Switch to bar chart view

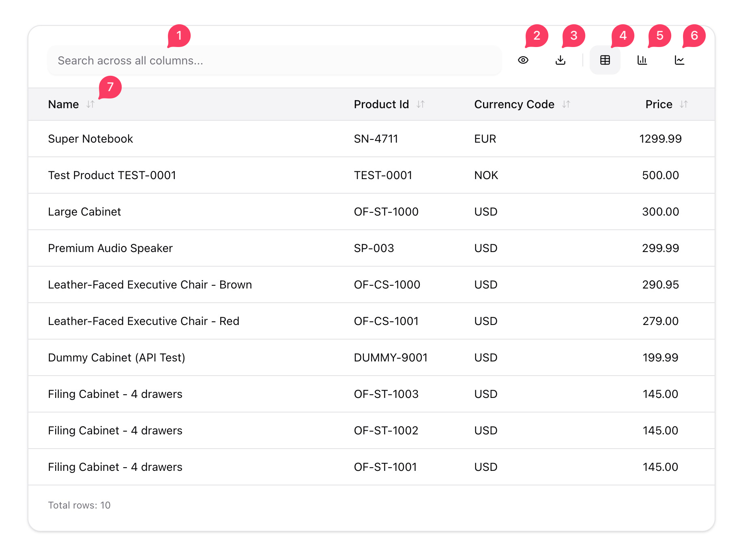642,60
